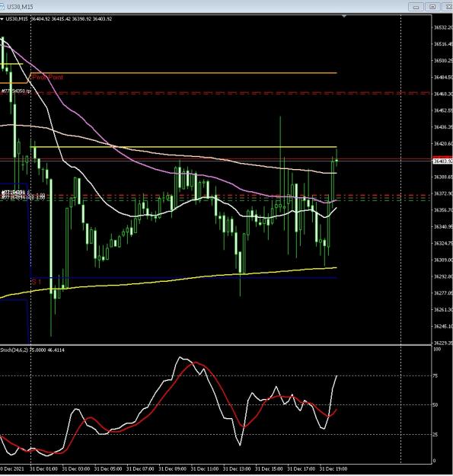
Task: Restore down the US30,M15 chart window
Action: coord(432,7)
